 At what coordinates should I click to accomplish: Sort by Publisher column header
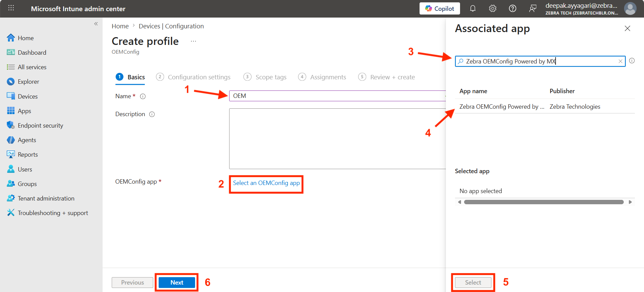click(x=562, y=91)
